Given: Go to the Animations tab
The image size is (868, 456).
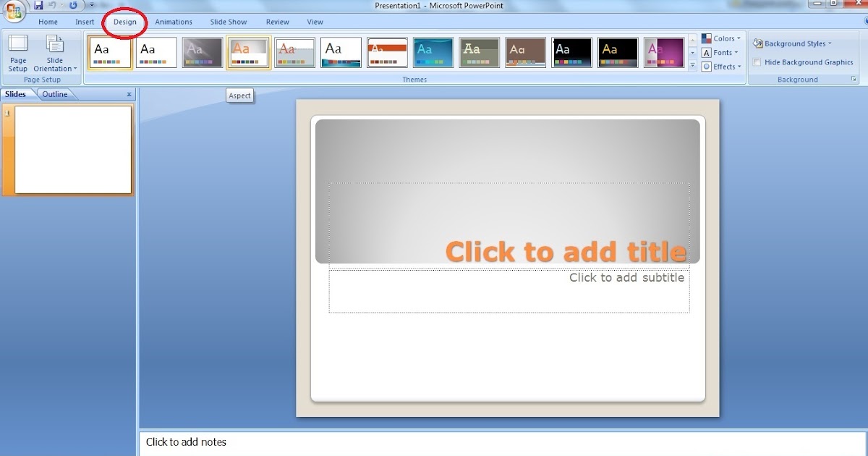Looking at the screenshot, I should [174, 22].
